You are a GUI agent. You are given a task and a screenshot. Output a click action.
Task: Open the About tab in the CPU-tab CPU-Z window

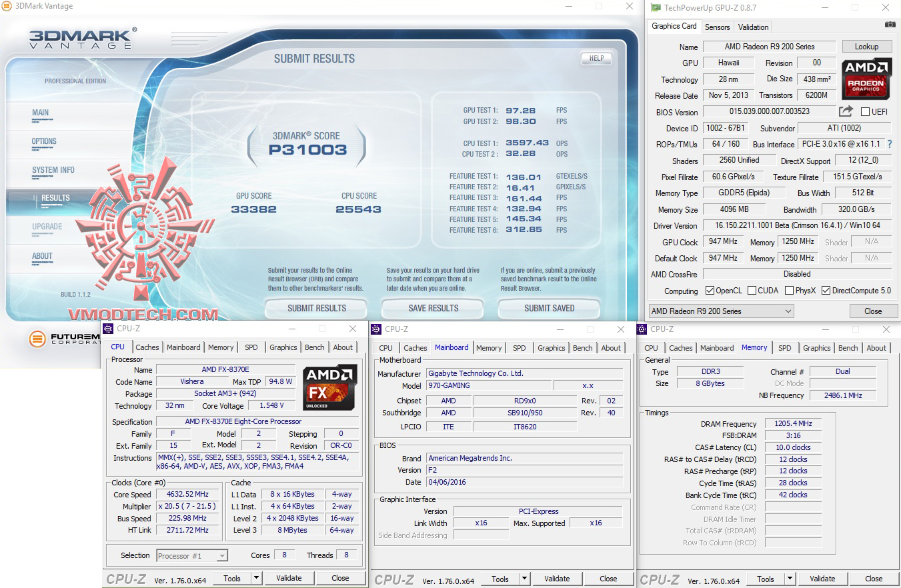(x=343, y=347)
